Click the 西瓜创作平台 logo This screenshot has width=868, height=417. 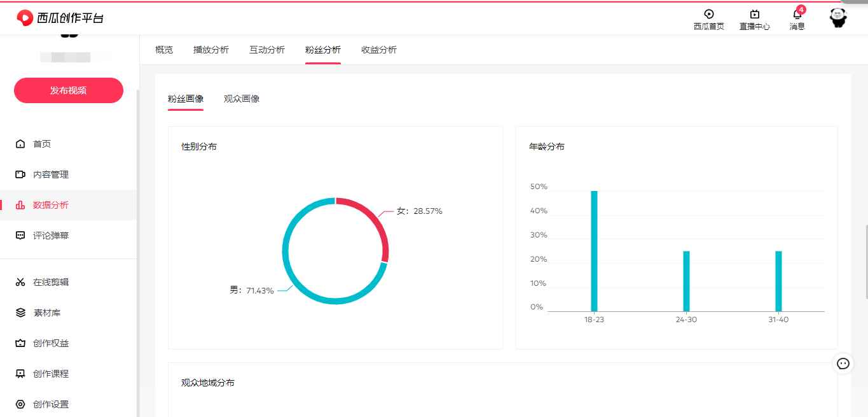(x=60, y=18)
